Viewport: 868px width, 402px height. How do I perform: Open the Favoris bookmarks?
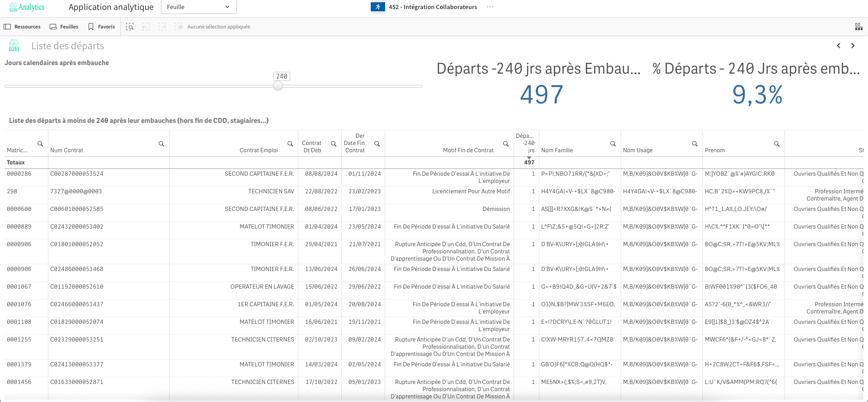tap(102, 27)
